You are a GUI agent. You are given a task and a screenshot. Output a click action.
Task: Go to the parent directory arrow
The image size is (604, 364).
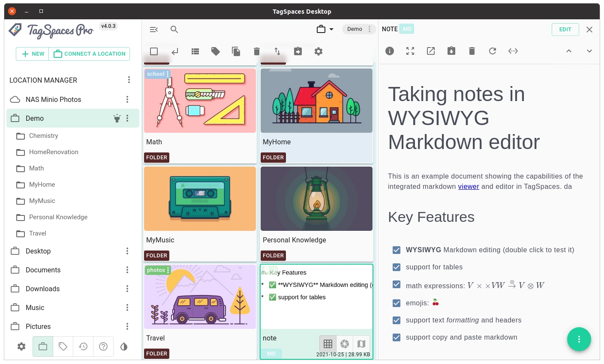click(x=175, y=51)
